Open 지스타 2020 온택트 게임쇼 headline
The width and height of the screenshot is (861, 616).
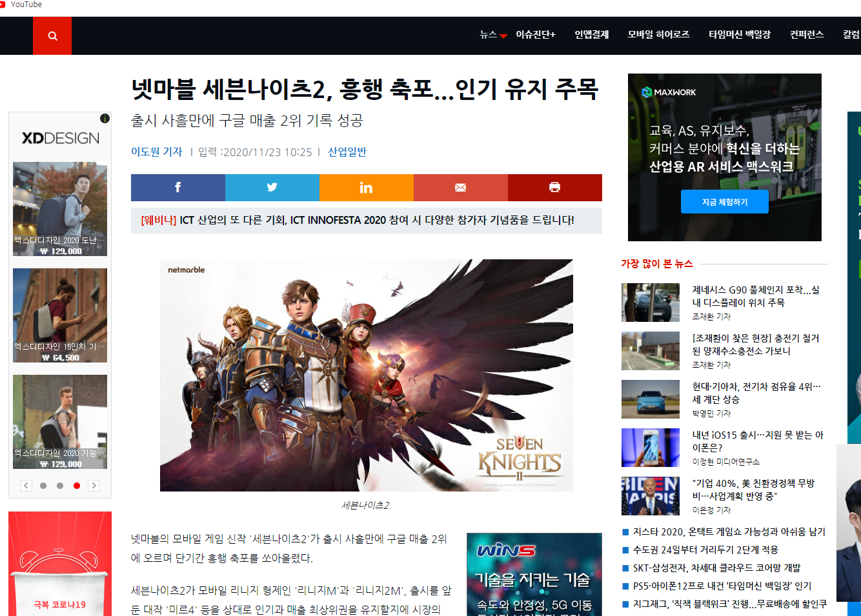pyautogui.click(x=729, y=532)
